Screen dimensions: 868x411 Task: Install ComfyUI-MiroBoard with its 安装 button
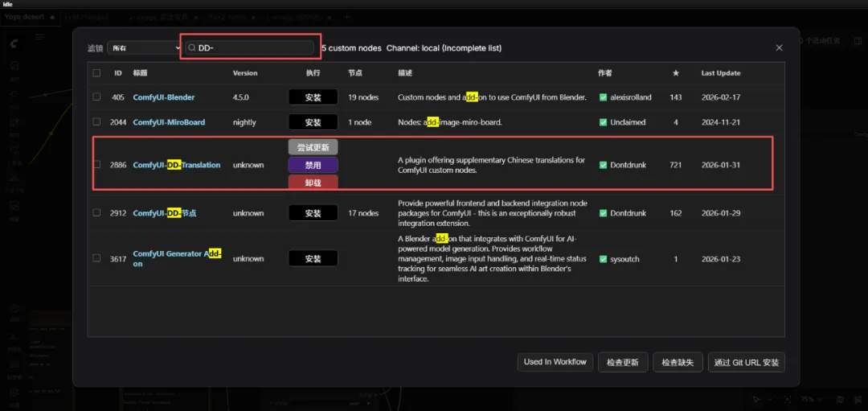click(x=313, y=122)
